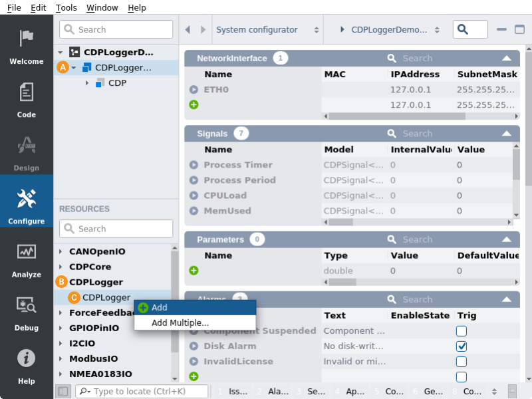The width and height of the screenshot is (532, 399).
Task: Select Add Multiple... in context menu
Action: coord(180,323)
